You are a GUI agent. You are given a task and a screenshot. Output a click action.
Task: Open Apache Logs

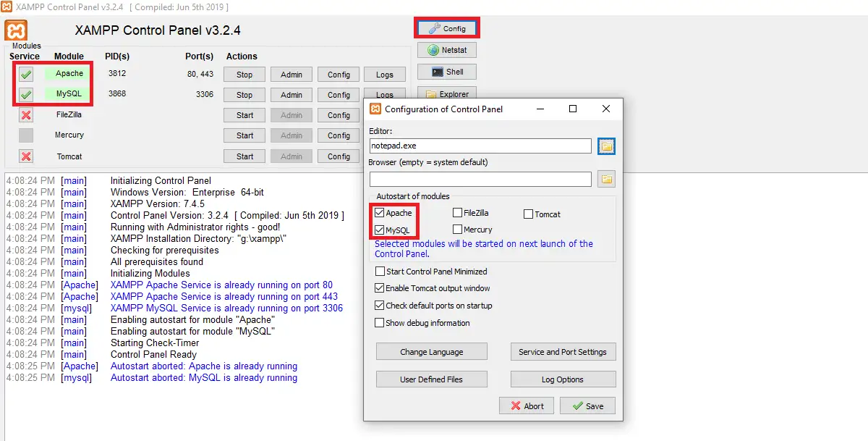pos(385,75)
